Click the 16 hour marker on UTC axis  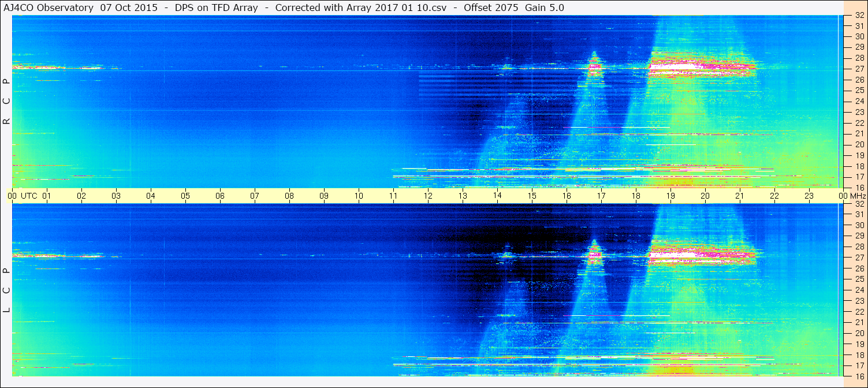(567, 196)
